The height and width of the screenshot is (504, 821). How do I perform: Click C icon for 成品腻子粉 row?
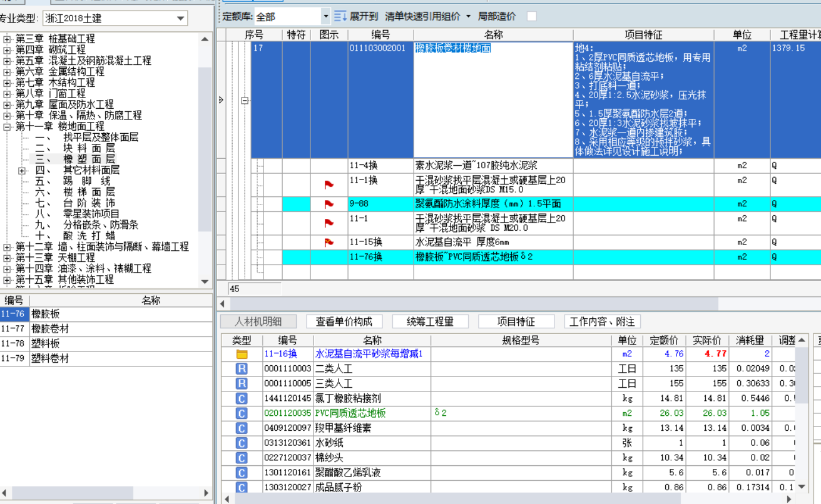242,487
